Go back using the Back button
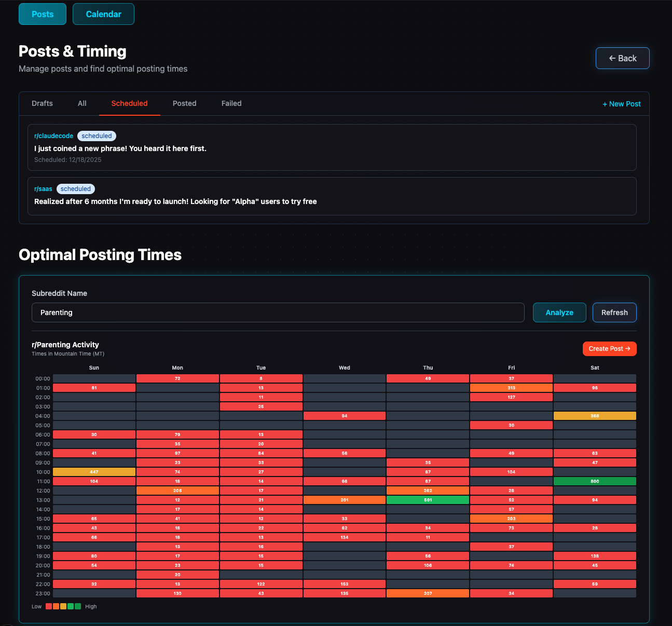The image size is (672, 626). (622, 58)
